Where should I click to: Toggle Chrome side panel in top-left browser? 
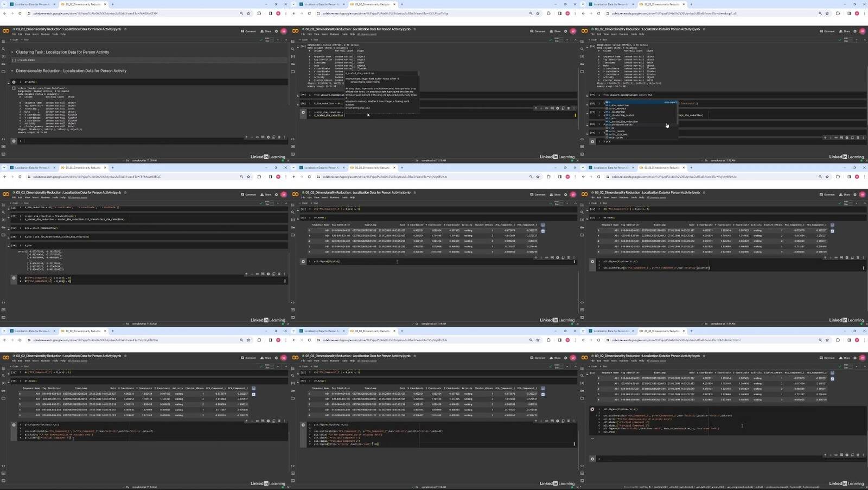coord(270,14)
